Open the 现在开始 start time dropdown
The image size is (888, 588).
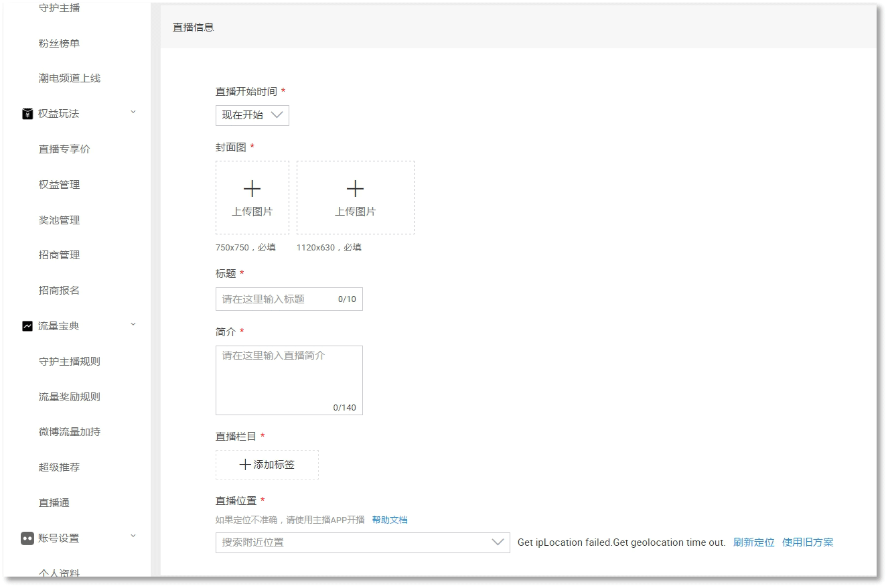pos(252,115)
